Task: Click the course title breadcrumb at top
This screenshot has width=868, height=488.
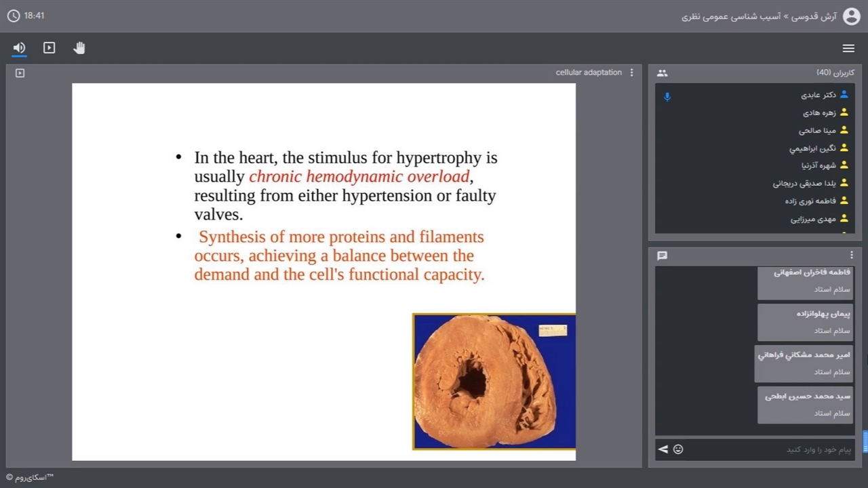Action: tap(759, 16)
